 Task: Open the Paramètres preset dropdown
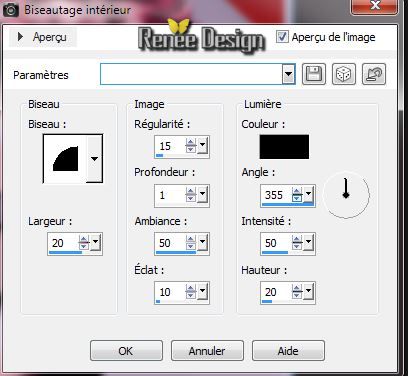click(x=288, y=74)
